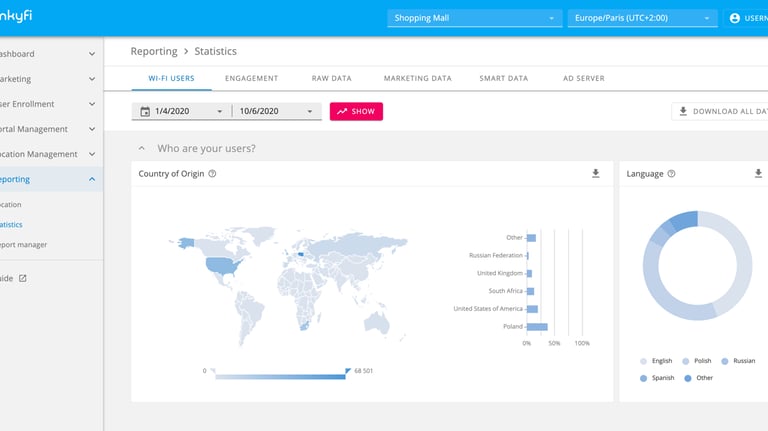Click the map color scale slider handle
This screenshot has width=768, height=431.
(x=347, y=371)
